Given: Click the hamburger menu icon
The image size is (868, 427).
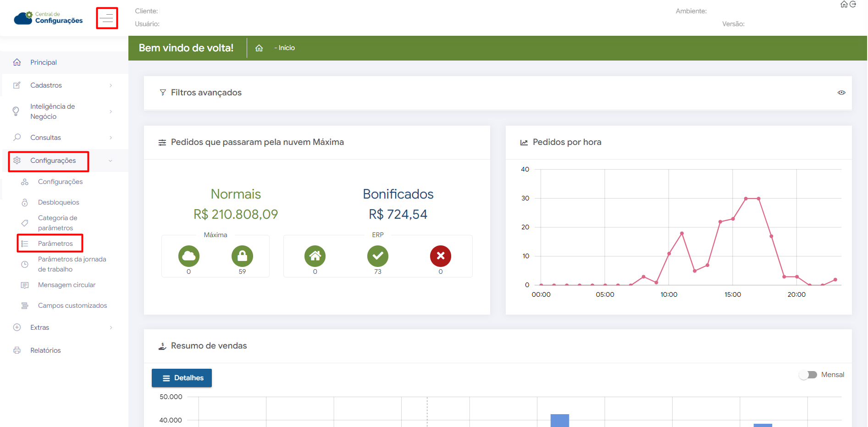Looking at the screenshot, I should coord(107,18).
